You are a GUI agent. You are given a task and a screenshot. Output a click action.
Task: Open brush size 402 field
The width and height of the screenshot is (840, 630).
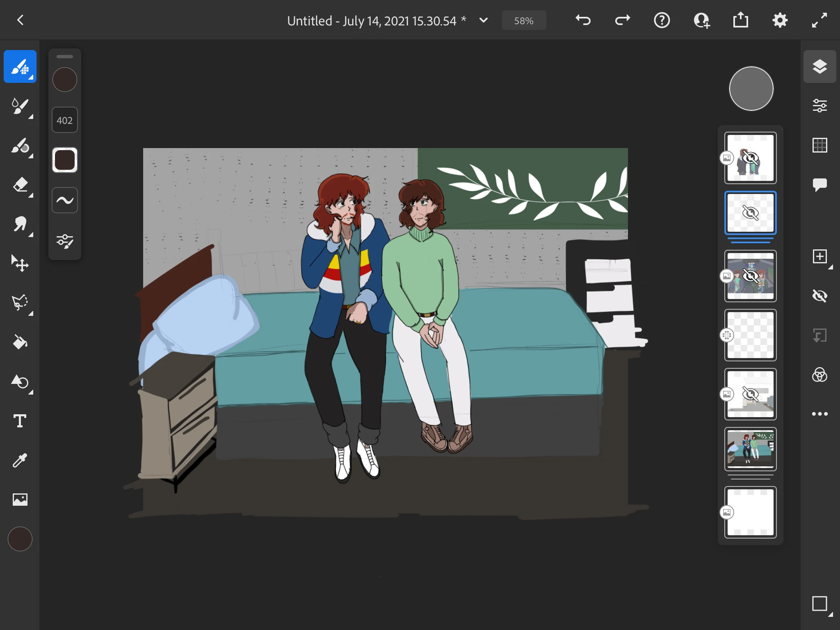coord(64,120)
